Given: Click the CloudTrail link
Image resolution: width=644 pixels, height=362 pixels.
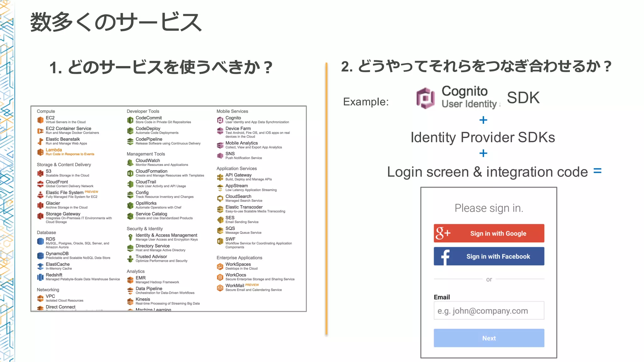Looking at the screenshot, I should [146, 182].
